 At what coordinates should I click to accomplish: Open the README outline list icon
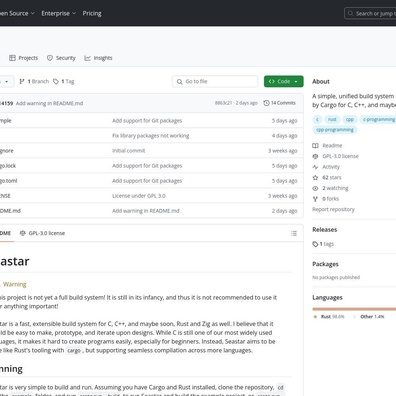point(294,233)
